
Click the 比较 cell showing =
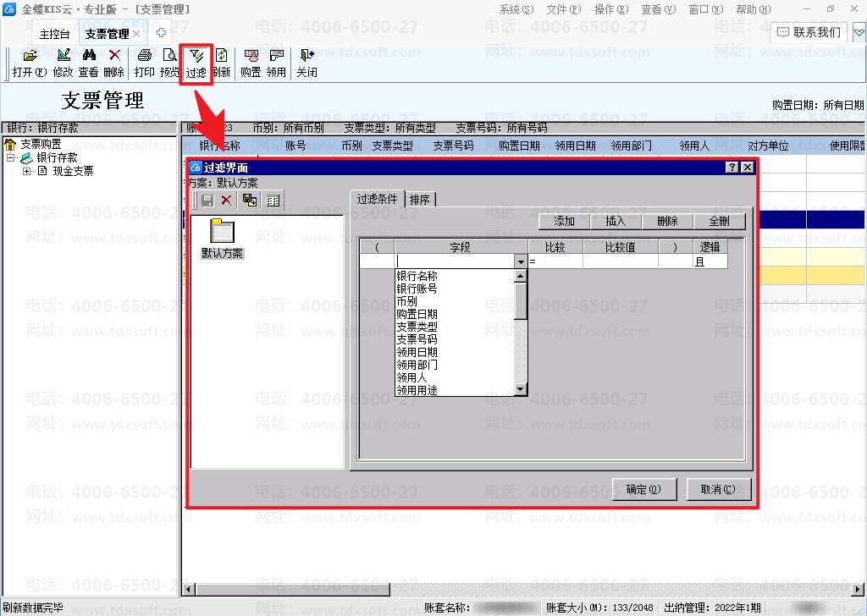coord(555,261)
